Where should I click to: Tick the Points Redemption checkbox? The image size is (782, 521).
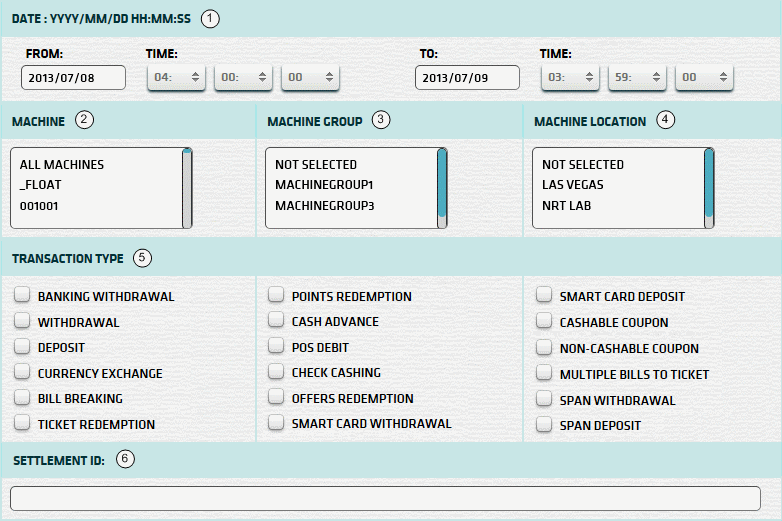(x=275, y=296)
